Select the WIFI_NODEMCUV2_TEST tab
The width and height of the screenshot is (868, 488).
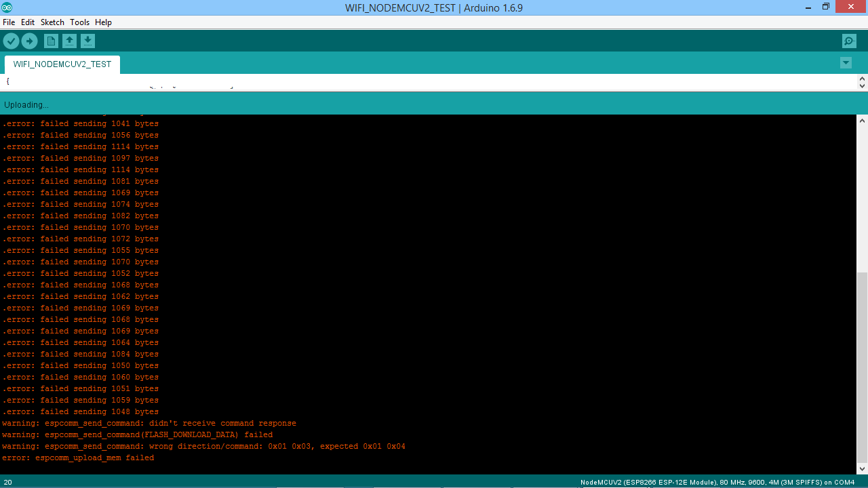click(62, 64)
